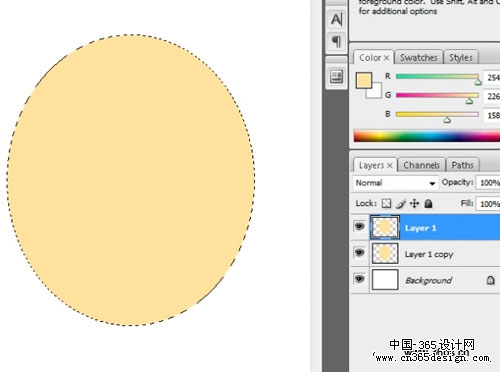Toggle lock image pixels brush icon
This screenshot has width=500, height=372.
[x=401, y=203]
